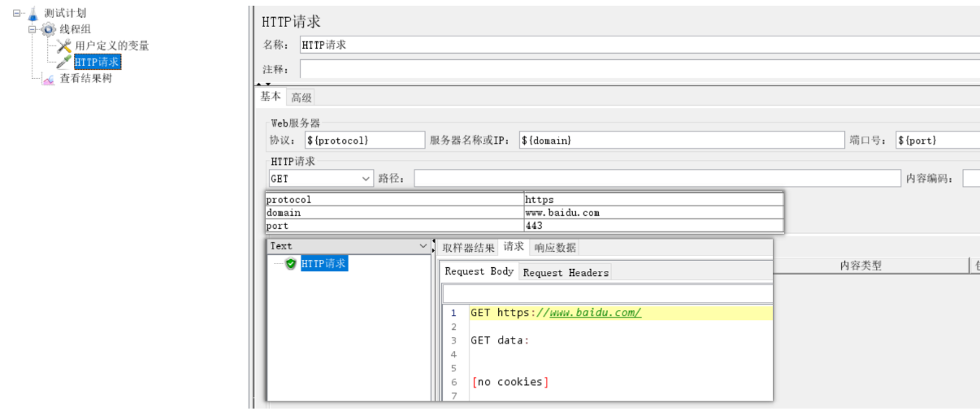Click the 443 value cell
The height and width of the screenshot is (411, 980).
(x=653, y=226)
